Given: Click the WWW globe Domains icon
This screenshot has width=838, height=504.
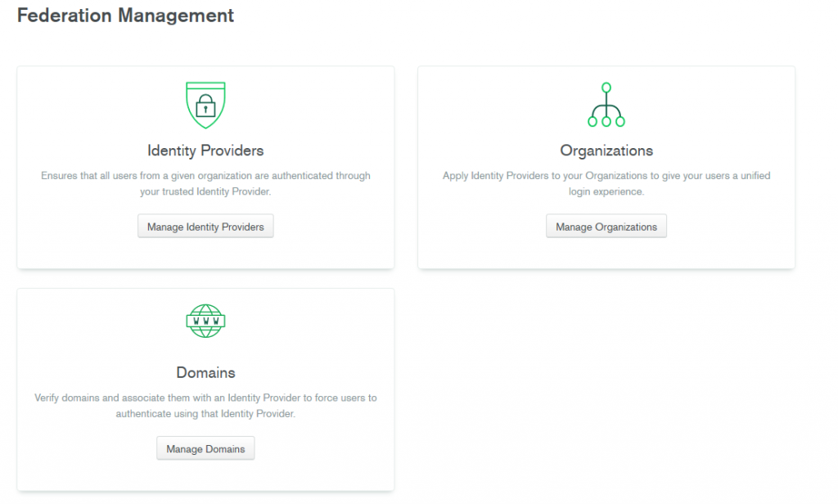Looking at the screenshot, I should click(x=205, y=322).
